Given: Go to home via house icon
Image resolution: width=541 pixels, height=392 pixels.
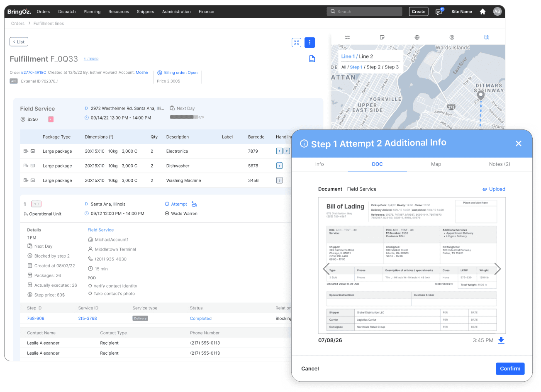Looking at the screenshot, I should (x=483, y=12).
